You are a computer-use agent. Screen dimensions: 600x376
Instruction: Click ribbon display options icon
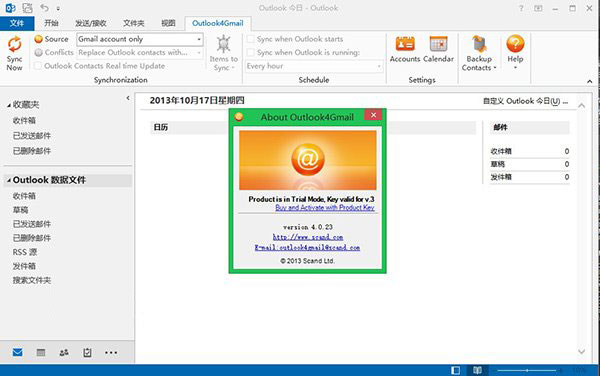coord(538,8)
